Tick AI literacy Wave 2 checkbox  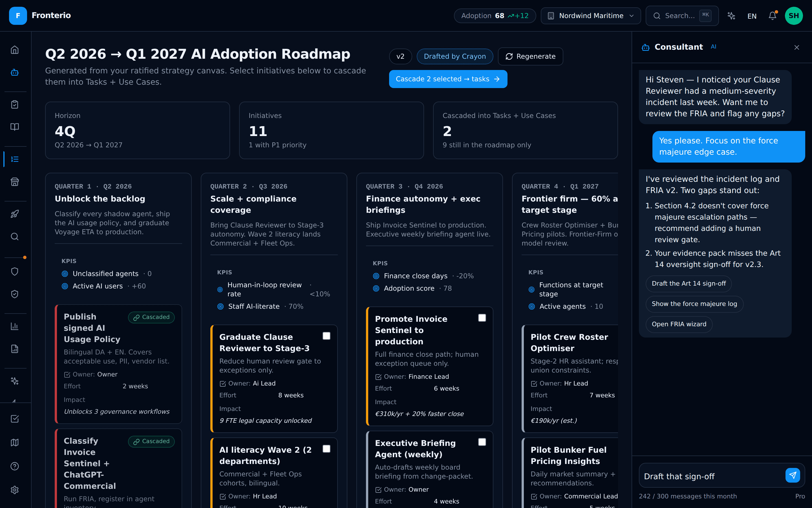click(326, 449)
